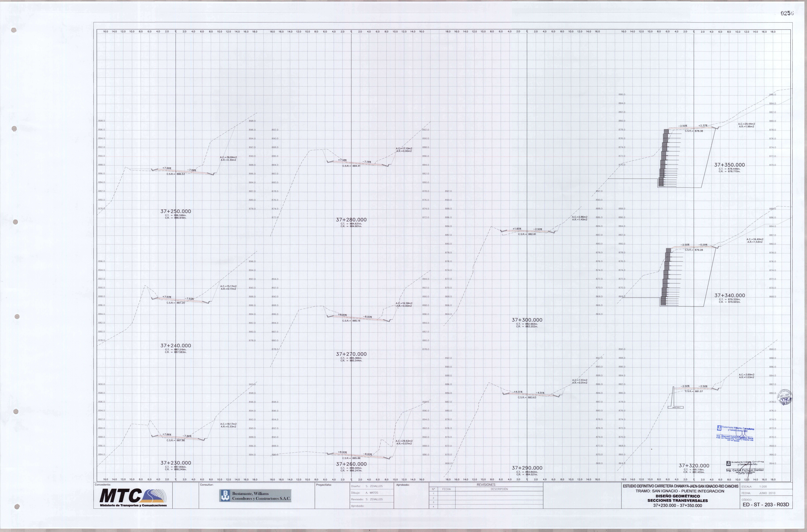This screenshot has width=807, height=532.
Task: Select section label 37+240.000
Action: coord(176,346)
